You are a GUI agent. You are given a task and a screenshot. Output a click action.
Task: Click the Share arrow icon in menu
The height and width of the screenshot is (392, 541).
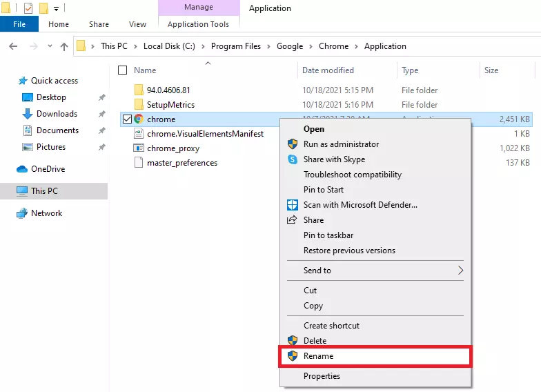coord(292,219)
